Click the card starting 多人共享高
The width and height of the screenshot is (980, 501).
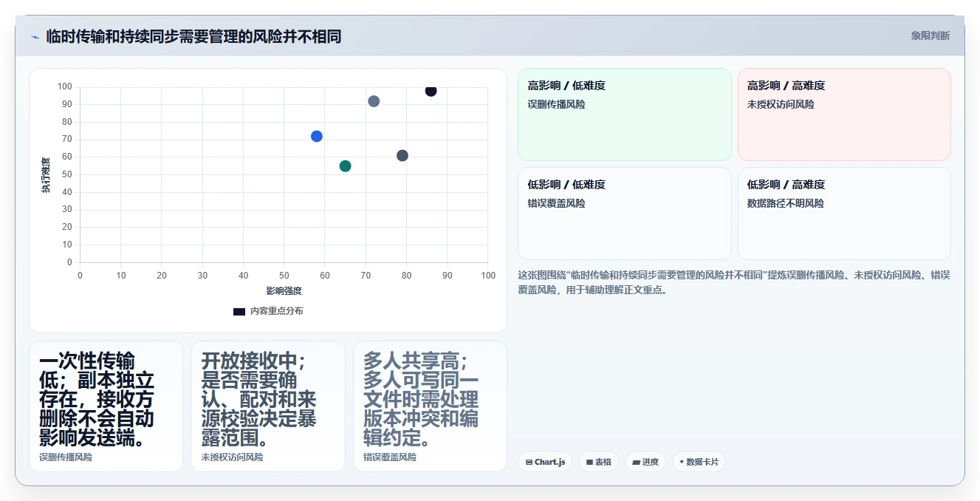(430, 406)
